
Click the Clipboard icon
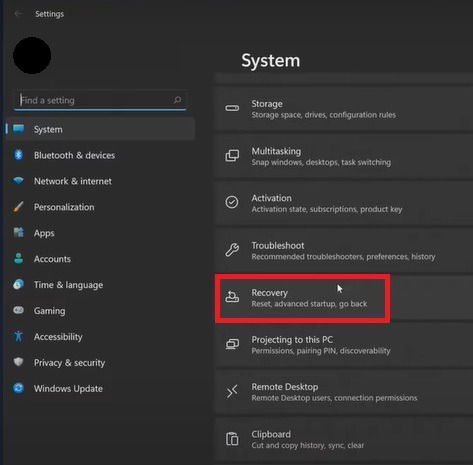232,439
